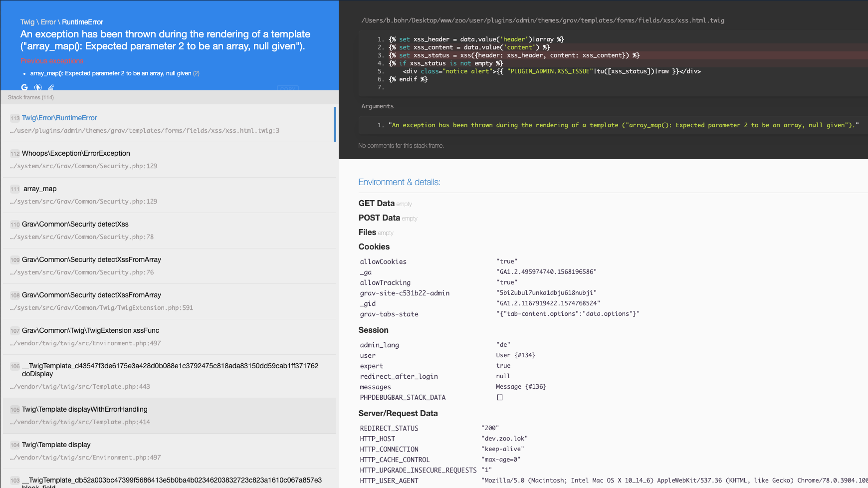Click admin_lang session value "de"

coord(503,345)
